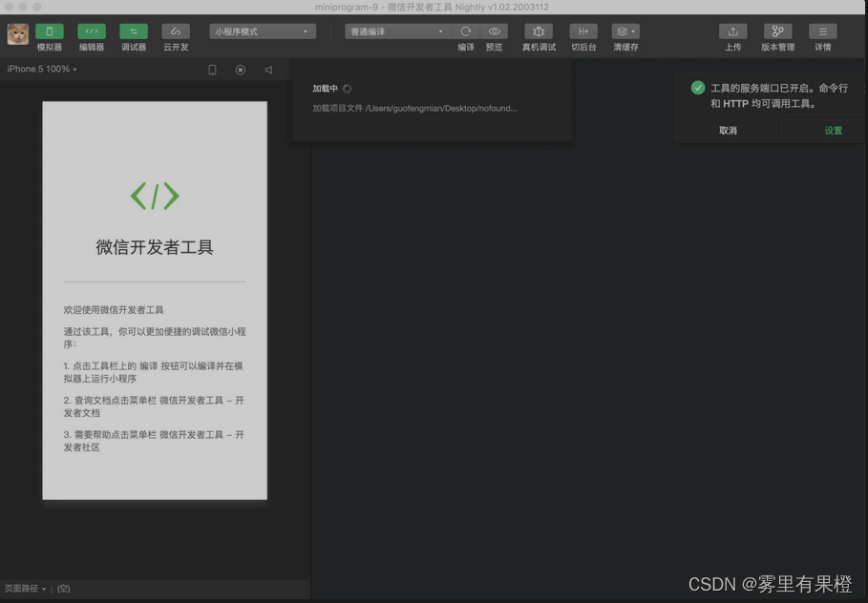Click the green code bracket logo
This screenshot has width=868, height=603.
click(155, 196)
